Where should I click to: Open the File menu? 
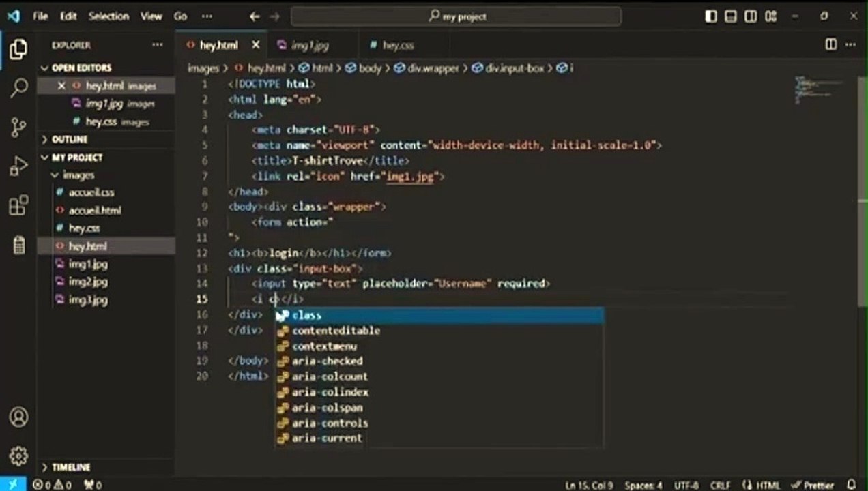(x=41, y=16)
